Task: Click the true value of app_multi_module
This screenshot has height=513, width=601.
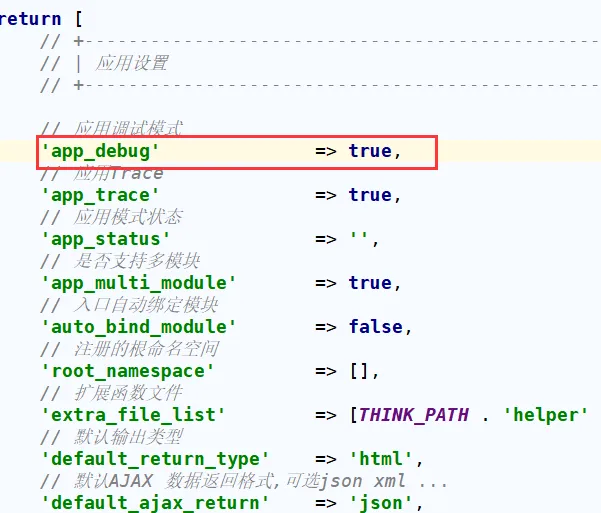Action: (x=370, y=283)
